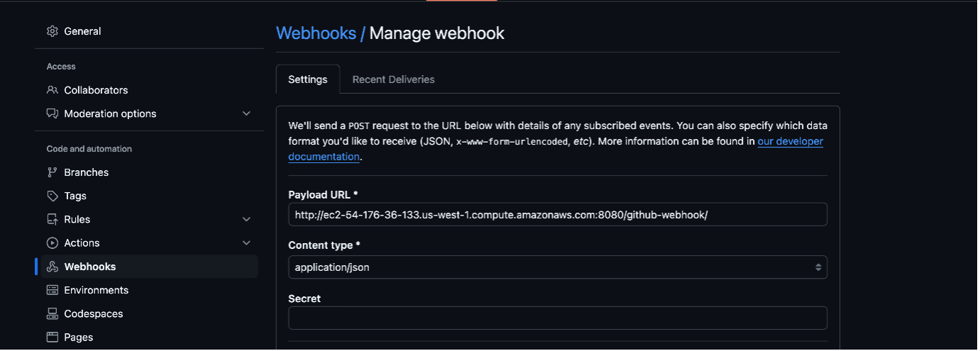Screen dimensions: 980x351
Task: Switch to the Recent Deliveries tab
Action: point(393,79)
